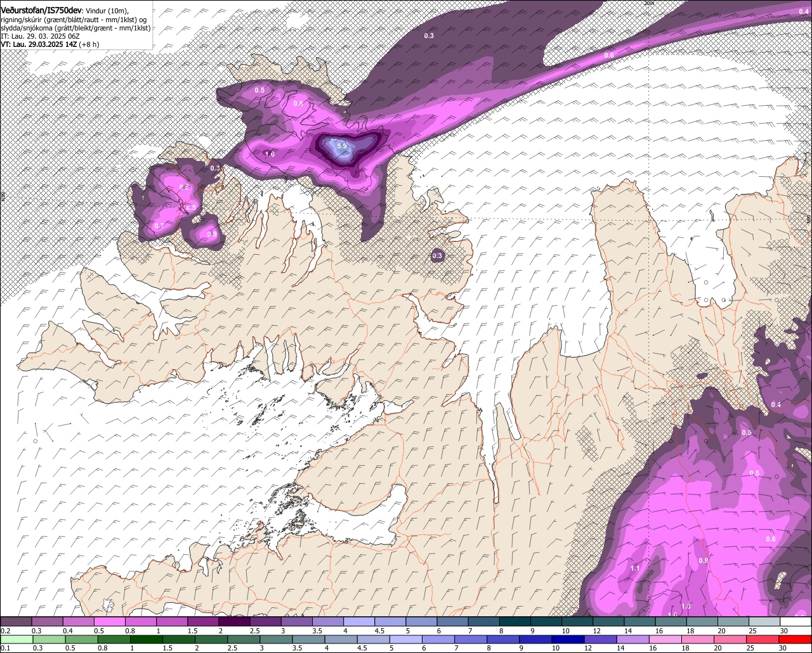Screen dimensions: 812x653
Task: Click the 0.7 value label on the map
Action: click(159, 226)
